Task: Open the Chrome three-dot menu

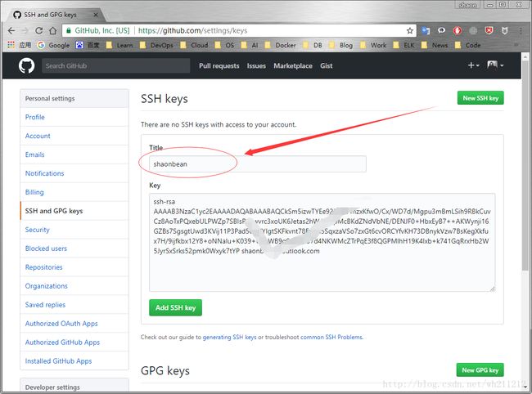Action: (521, 31)
